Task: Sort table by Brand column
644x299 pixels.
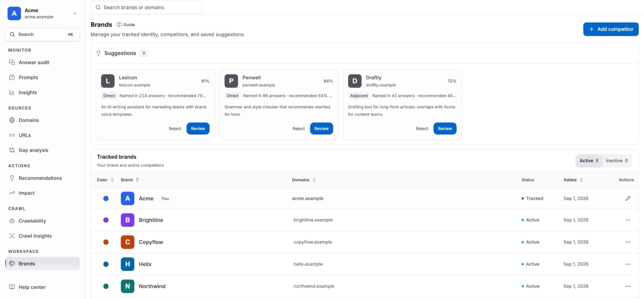Action: [130, 180]
